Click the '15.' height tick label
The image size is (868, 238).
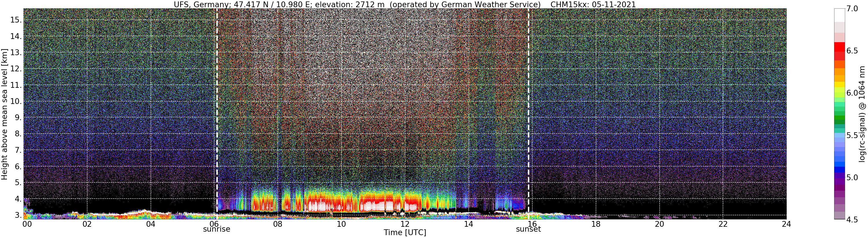16,20
